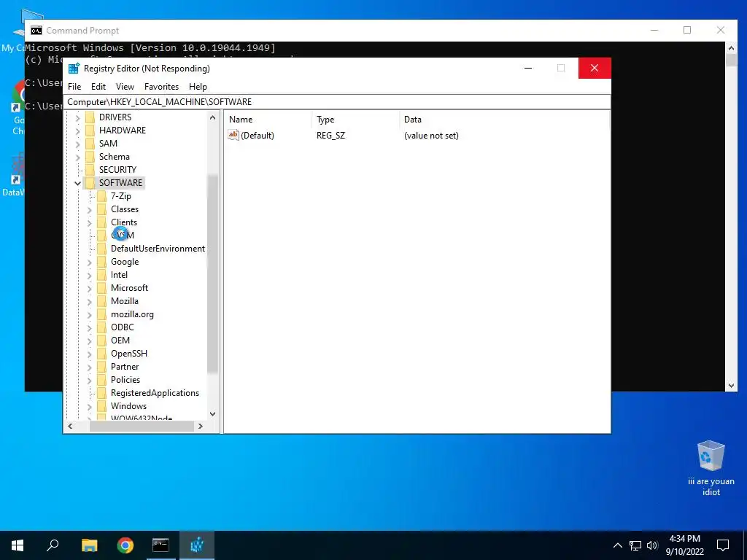Screen dimensions: 747x560
Task: Expand the Clients subkey
Action: point(90,223)
